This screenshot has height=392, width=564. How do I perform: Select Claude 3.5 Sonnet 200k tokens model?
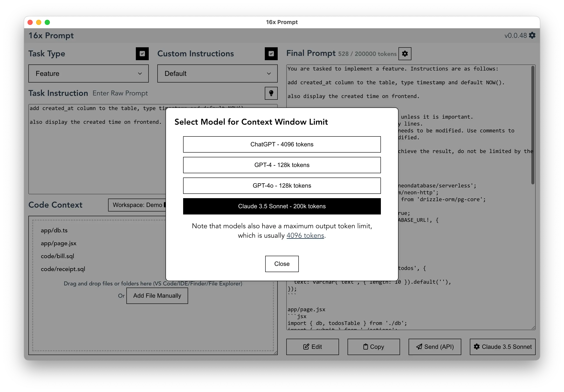pyautogui.click(x=282, y=206)
